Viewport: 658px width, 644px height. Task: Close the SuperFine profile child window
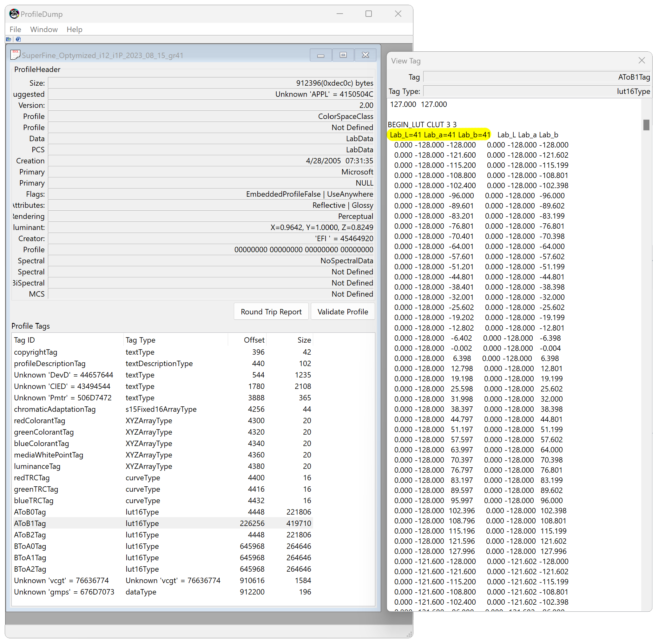pos(365,55)
